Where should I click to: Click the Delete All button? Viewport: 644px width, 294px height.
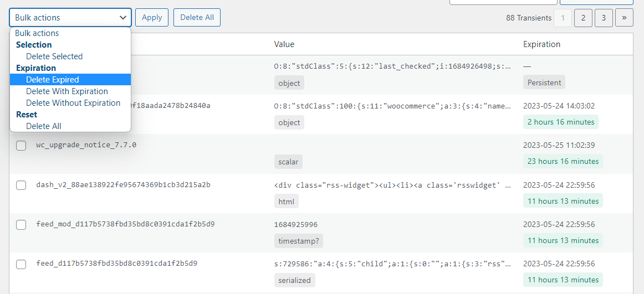[197, 18]
